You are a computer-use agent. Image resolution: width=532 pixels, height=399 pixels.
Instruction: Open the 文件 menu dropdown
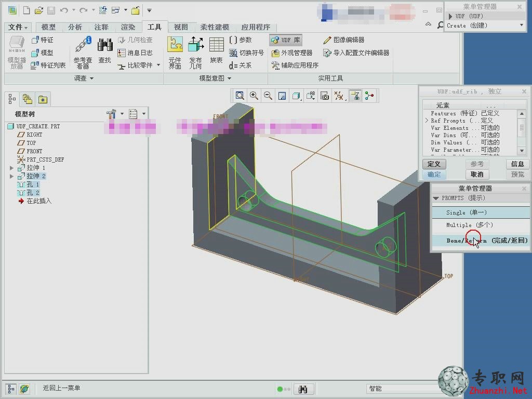tap(18, 27)
